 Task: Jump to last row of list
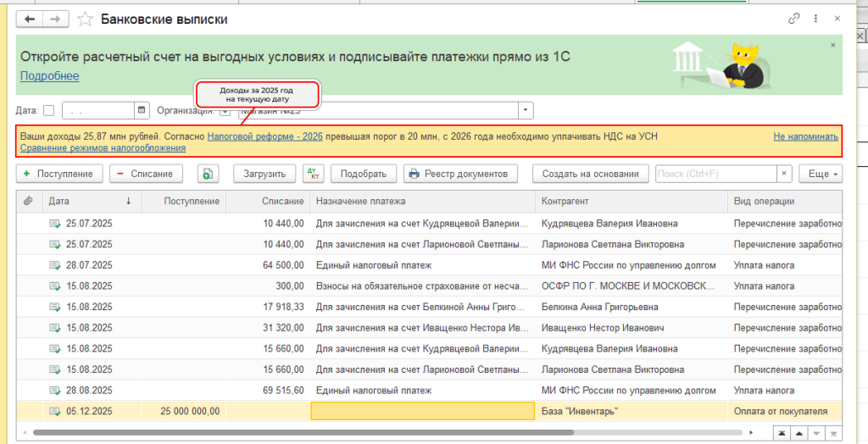point(835,433)
